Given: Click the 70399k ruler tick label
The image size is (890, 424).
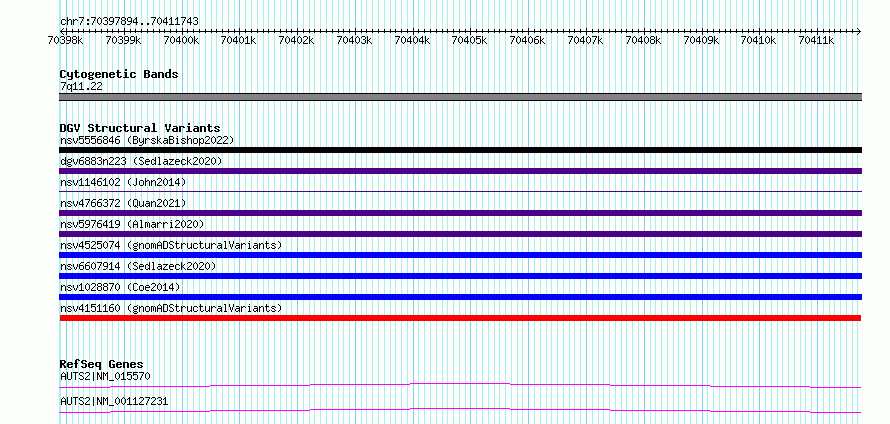Looking at the screenshot, I should [x=123, y=40].
